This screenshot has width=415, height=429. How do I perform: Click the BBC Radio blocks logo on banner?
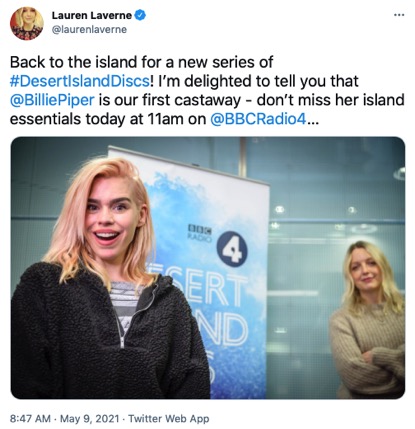point(200,234)
